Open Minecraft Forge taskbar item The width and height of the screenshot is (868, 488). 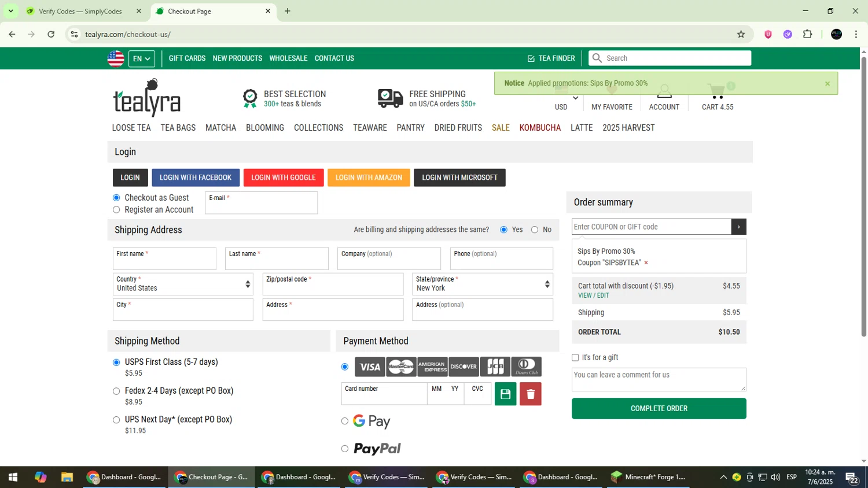(x=649, y=477)
